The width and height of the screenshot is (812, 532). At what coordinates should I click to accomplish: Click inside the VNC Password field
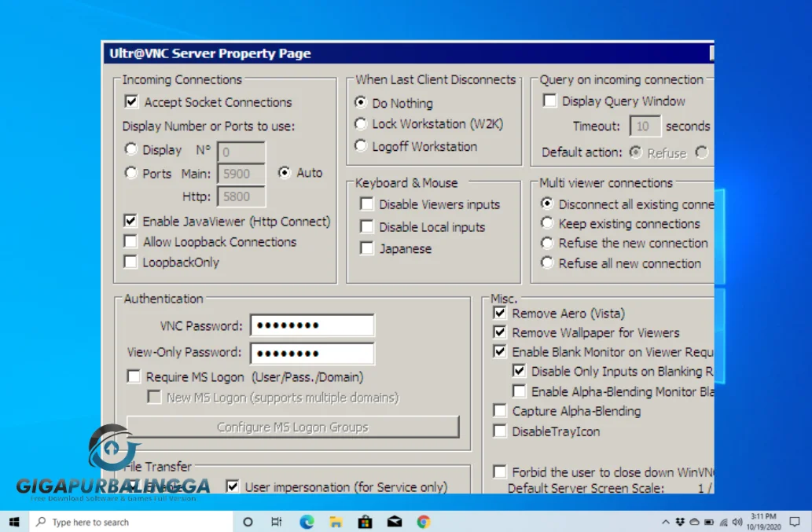coord(311,325)
